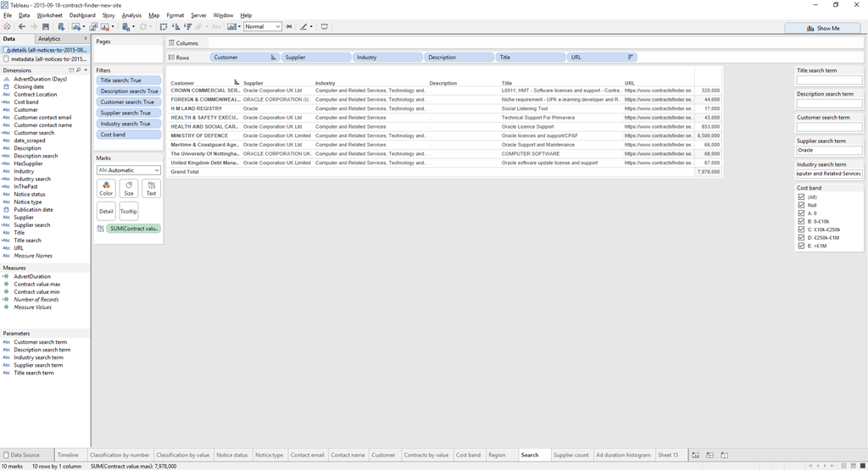Viewport: 868px width, 470px height.
Task: Toggle the D: £250k-£1M cost band checkbox
Action: (x=801, y=237)
